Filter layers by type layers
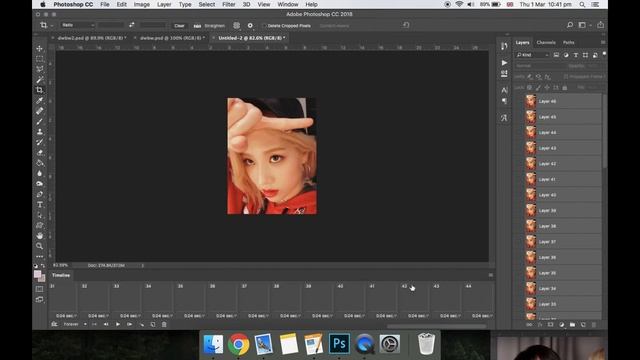 coord(576,55)
